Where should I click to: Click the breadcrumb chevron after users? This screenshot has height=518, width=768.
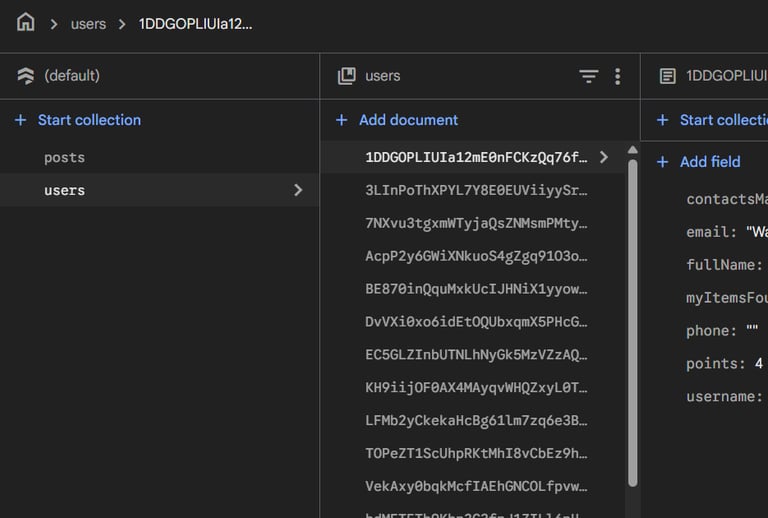(x=122, y=24)
